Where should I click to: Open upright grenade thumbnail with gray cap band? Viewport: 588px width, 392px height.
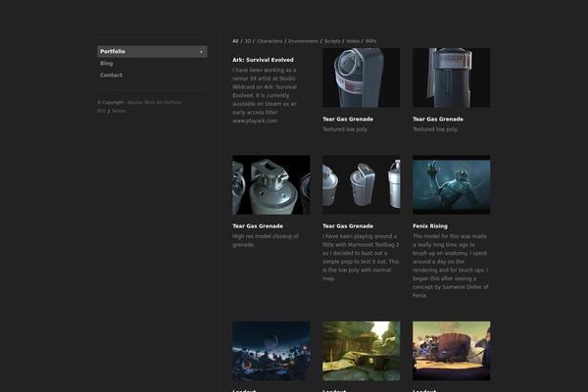click(451, 77)
